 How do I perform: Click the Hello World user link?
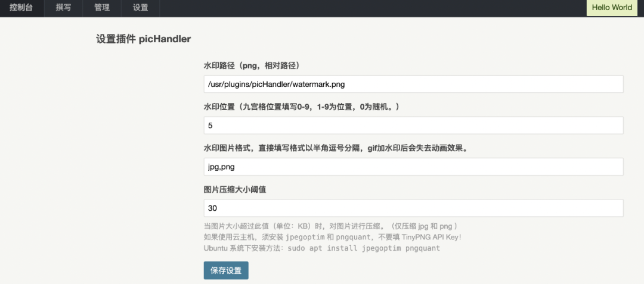[x=612, y=8]
